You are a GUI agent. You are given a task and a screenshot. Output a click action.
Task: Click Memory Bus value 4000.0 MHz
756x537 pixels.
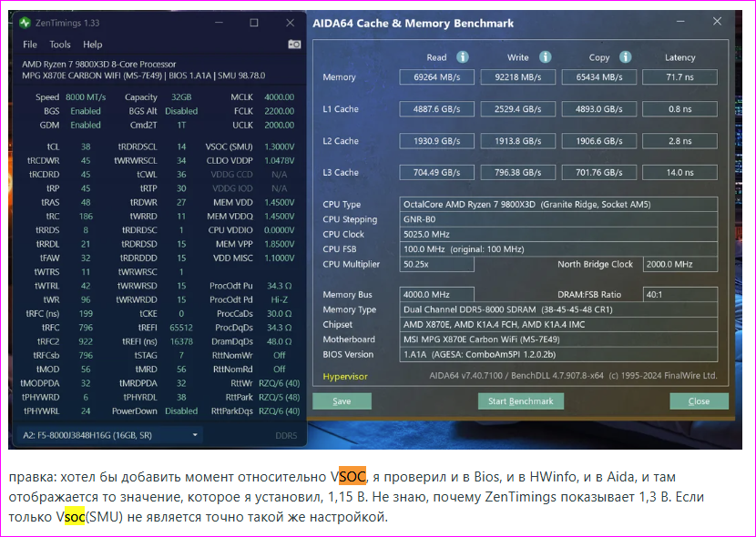pyautogui.click(x=437, y=294)
